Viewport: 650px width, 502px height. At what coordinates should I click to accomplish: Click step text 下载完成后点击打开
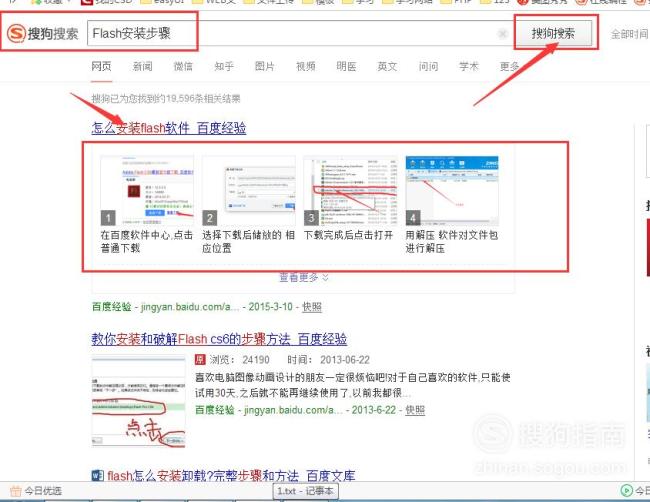tap(348, 235)
